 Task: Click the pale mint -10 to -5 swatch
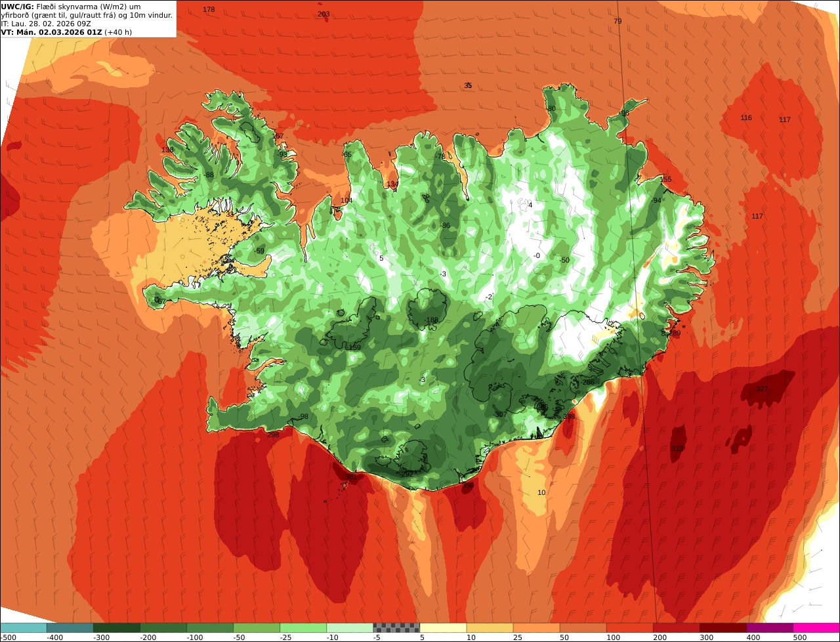[x=350, y=628]
